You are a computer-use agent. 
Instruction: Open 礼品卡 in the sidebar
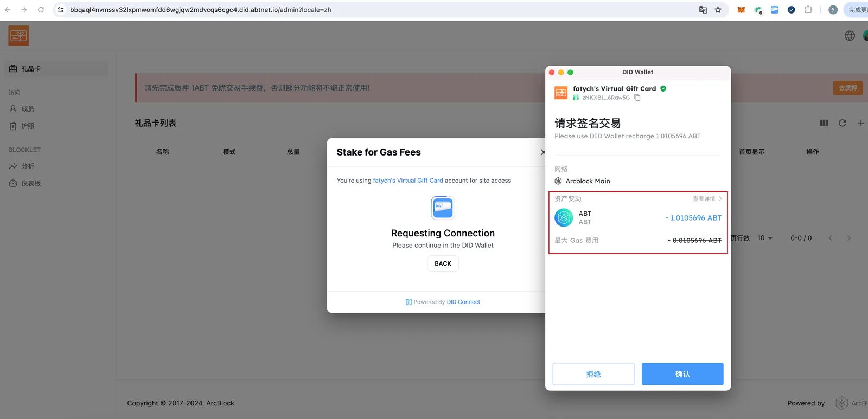(x=56, y=69)
